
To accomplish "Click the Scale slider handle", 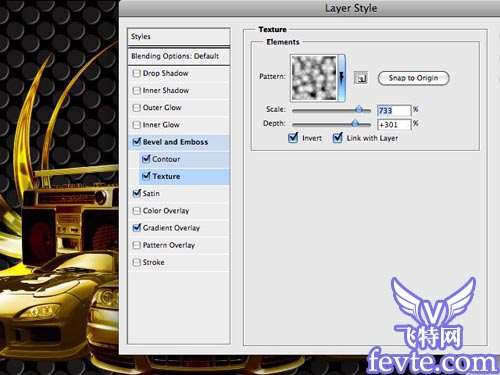I will coord(359,109).
